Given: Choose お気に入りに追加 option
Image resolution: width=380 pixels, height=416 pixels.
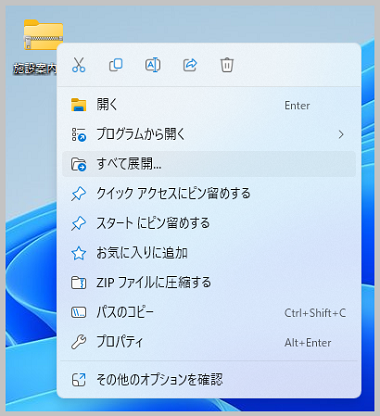Looking at the screenshot, I should pos(209,253).
